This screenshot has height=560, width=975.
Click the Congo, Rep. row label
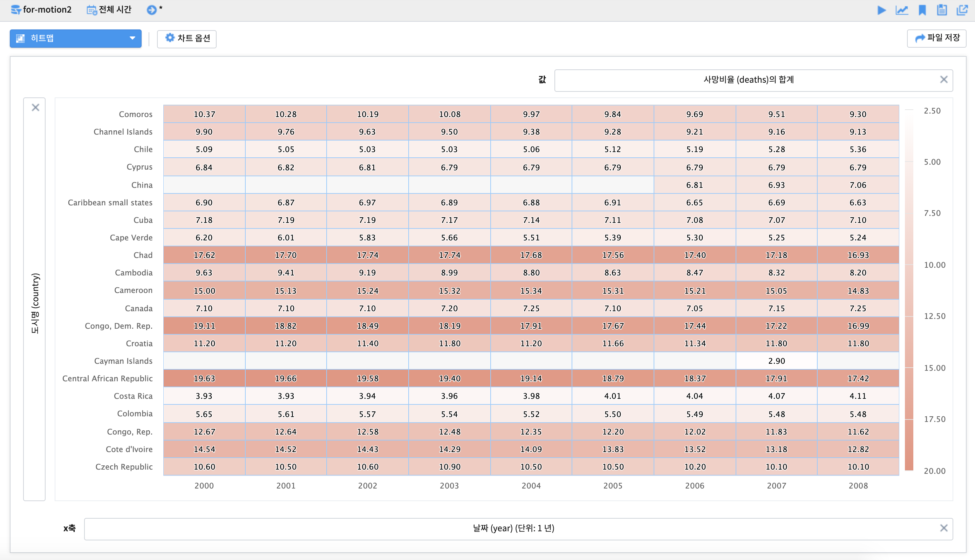tap(130, 432)
